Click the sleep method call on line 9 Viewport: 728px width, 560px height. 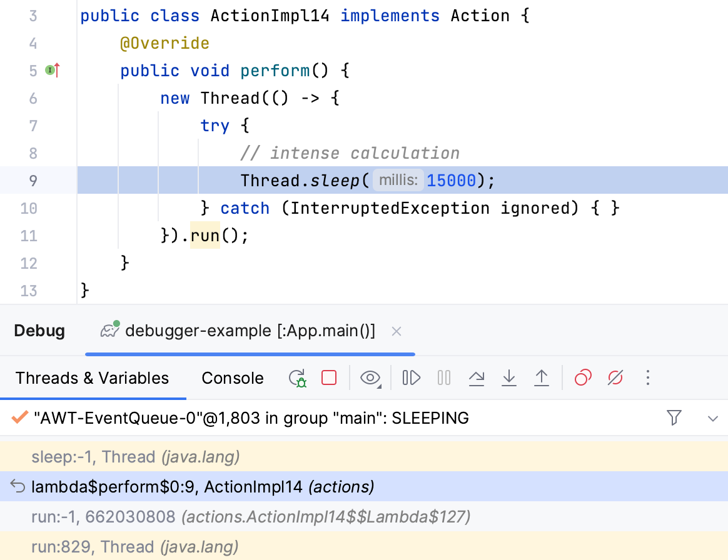coord(335,181)
